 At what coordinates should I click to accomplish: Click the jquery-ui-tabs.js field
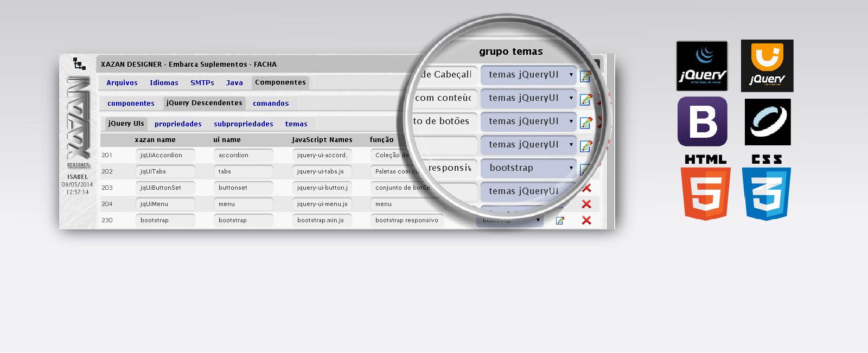(322, 172)
